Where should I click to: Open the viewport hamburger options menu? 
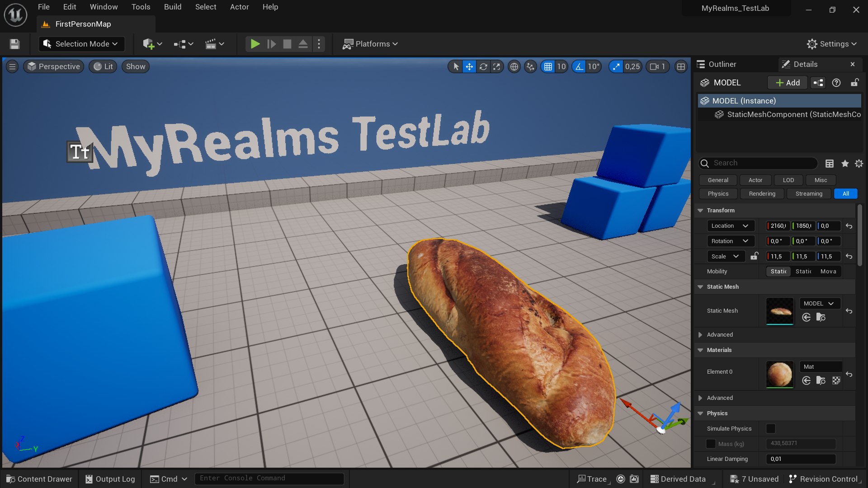click(x=12, y=67)
